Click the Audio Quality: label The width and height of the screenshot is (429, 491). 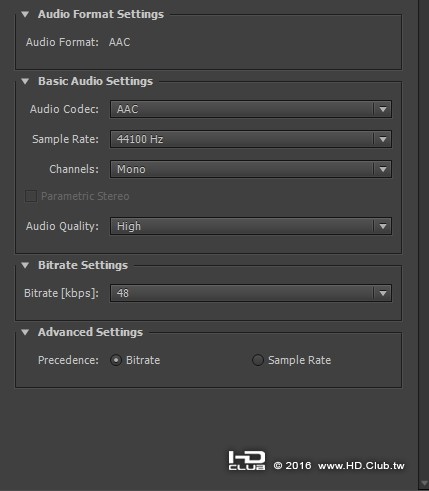tap(62, 226)
